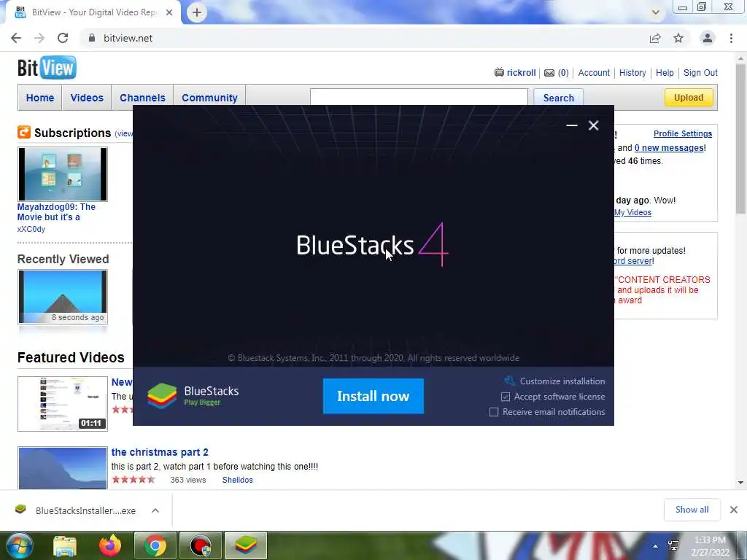This screenshot has width=747, height=560.
Task: Open the 0 new messages link
Action: [669, 147]
